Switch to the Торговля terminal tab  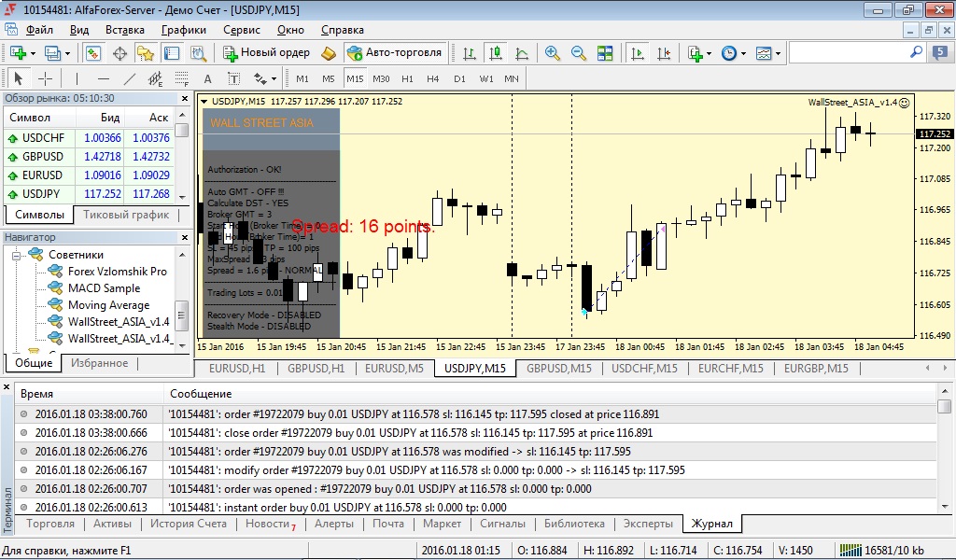pos(50,524)
